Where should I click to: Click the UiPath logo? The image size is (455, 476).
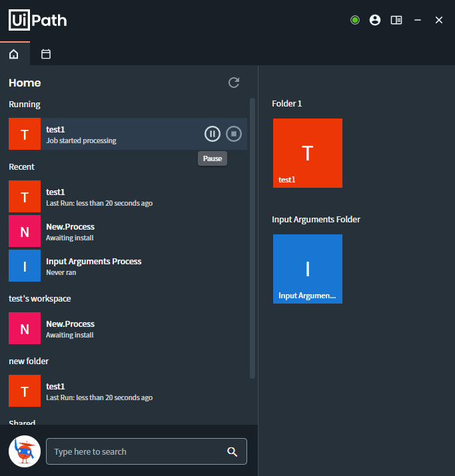pyautogui.click(x=38, y=20)
